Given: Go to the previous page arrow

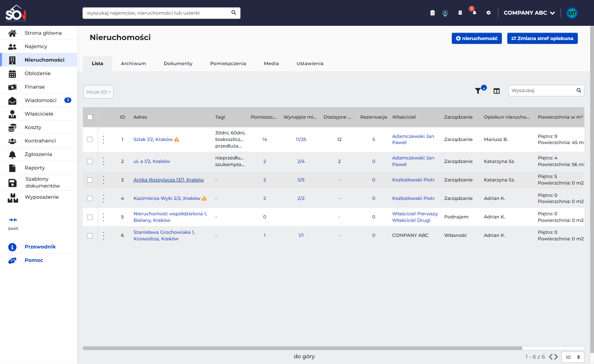Looking at the screenshot, I should (551, 357).
